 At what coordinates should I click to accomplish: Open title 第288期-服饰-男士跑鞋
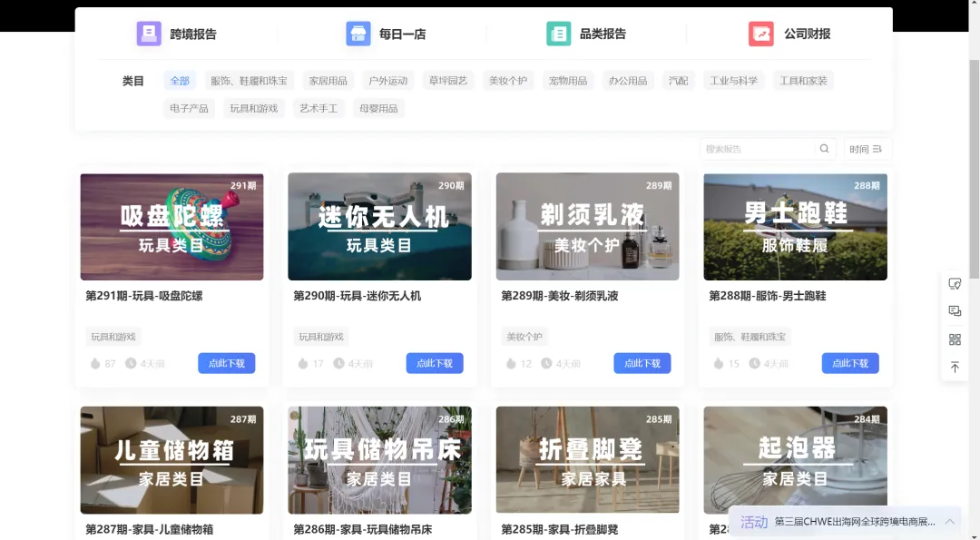tap(768, 296)
